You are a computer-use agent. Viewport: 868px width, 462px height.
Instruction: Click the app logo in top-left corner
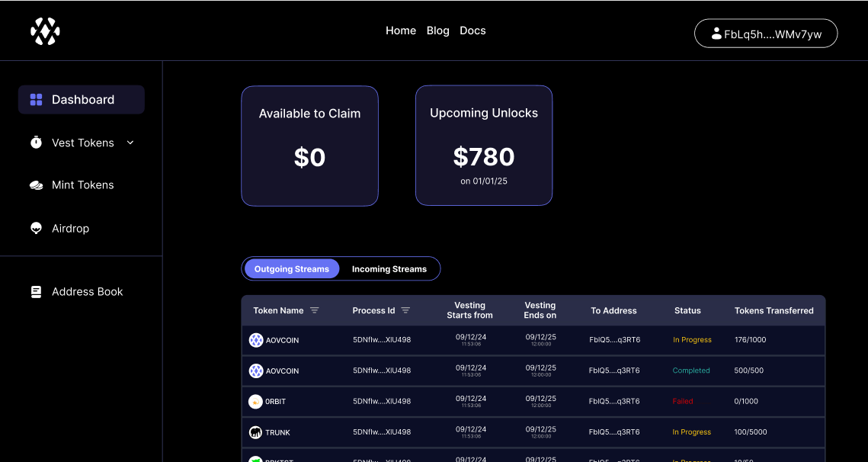[x=44, y=30]
